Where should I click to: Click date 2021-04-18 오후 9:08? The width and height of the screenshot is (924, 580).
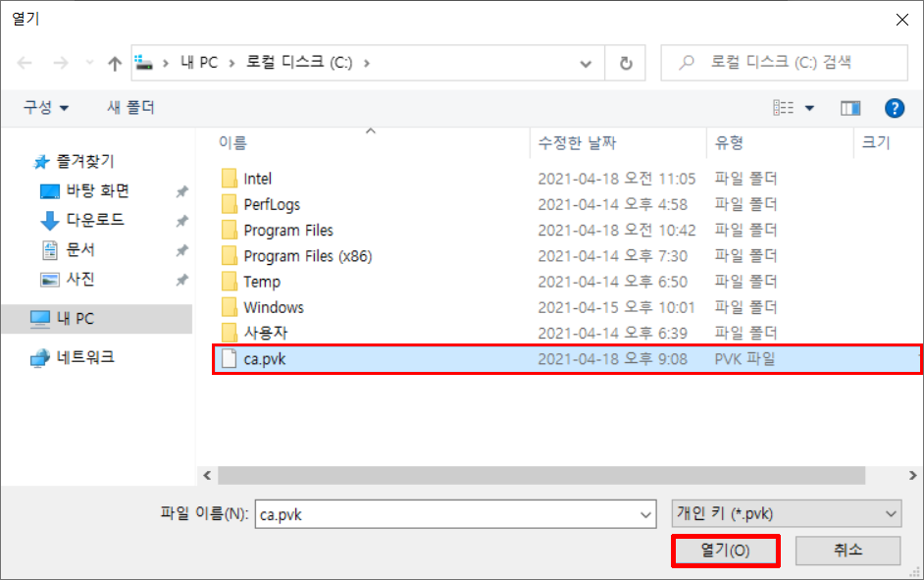[x=613, y=359]
